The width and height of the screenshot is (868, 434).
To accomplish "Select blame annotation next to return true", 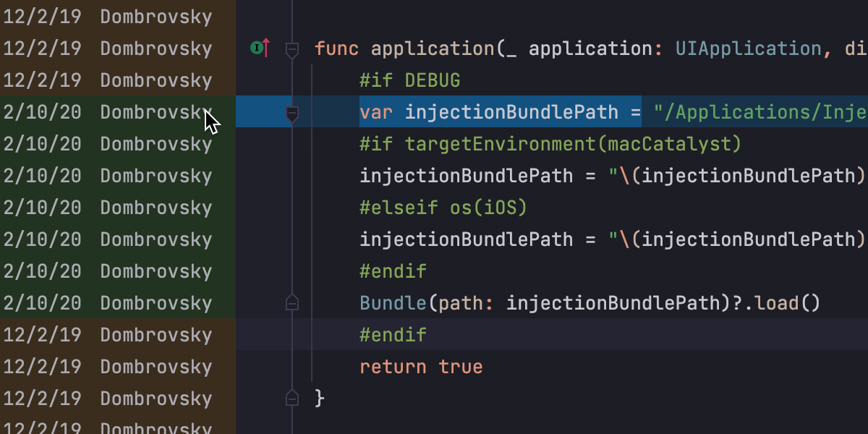I will pos(109,367).
